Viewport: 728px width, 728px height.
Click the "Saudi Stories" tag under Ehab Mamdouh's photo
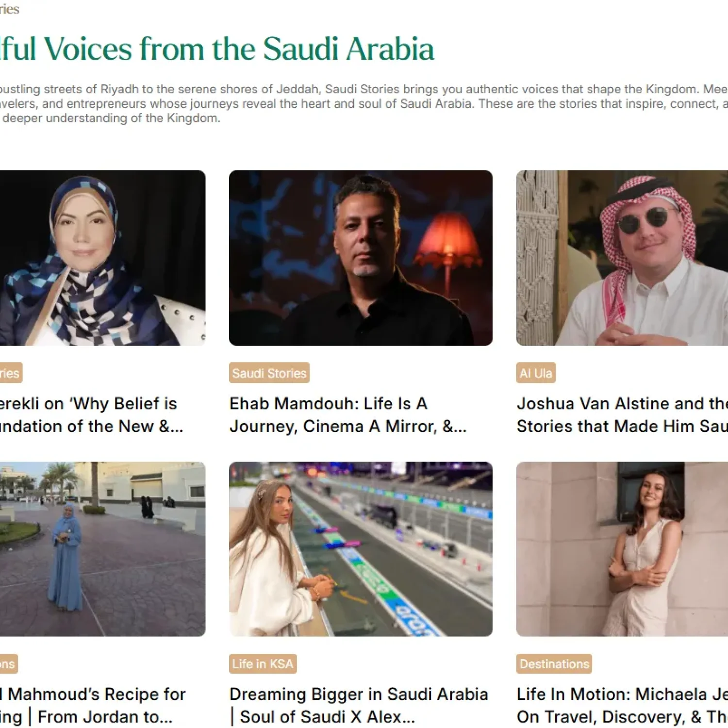click(268, 373)
